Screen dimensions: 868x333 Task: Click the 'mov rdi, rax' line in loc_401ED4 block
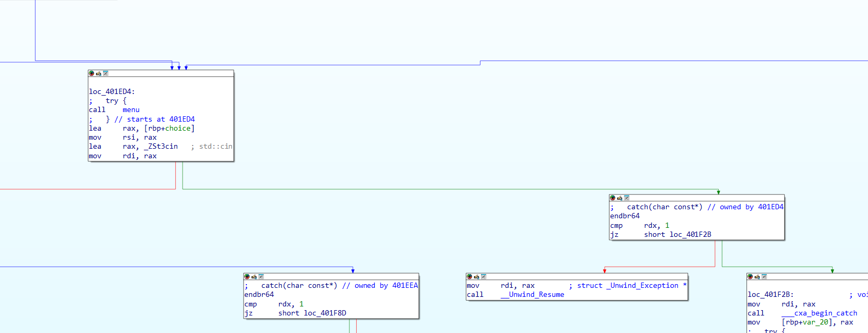pos(123,156)
